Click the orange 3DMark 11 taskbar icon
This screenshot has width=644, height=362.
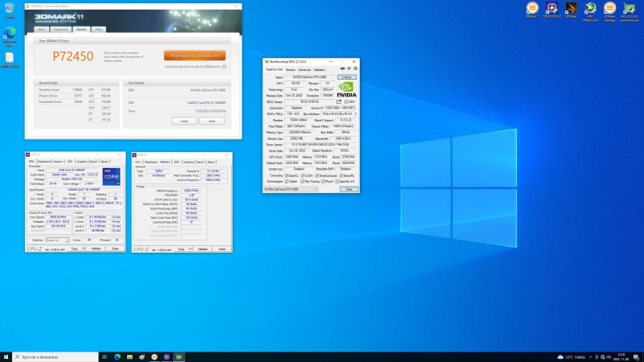tap(154, 357)
